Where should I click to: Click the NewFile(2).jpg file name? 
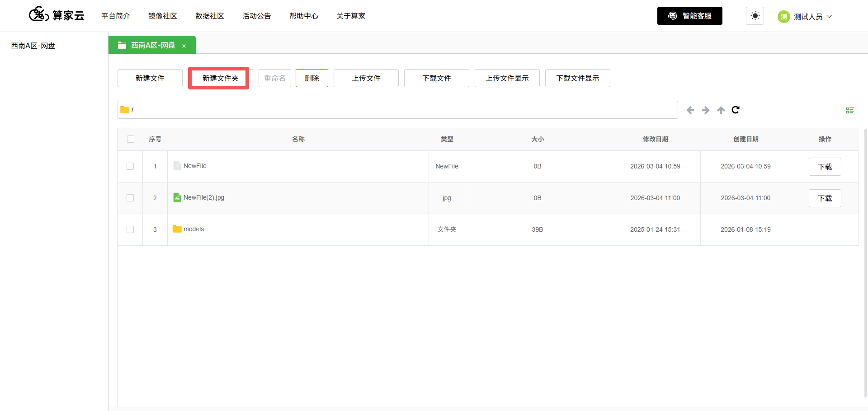[x=204, y=197]
